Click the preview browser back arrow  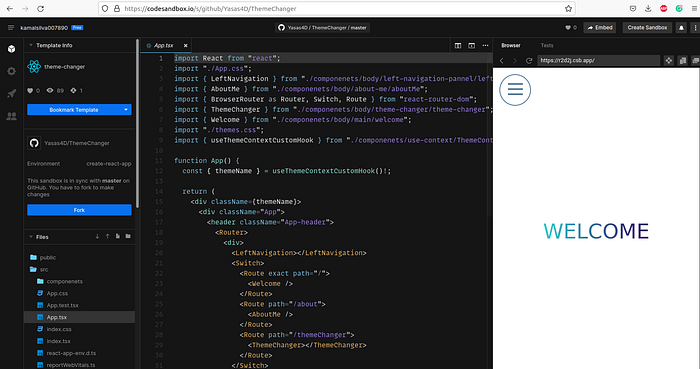[x=502, y=61]
